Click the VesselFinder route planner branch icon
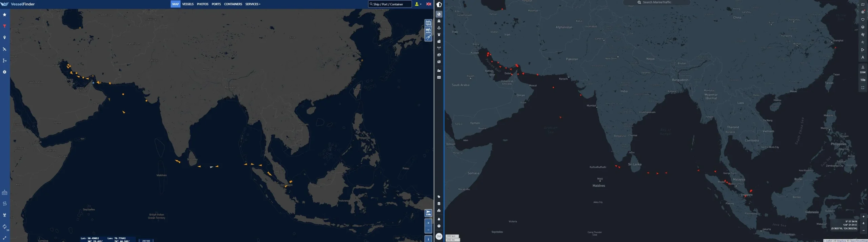Screen dimensions: 868x242 point(5,61)
